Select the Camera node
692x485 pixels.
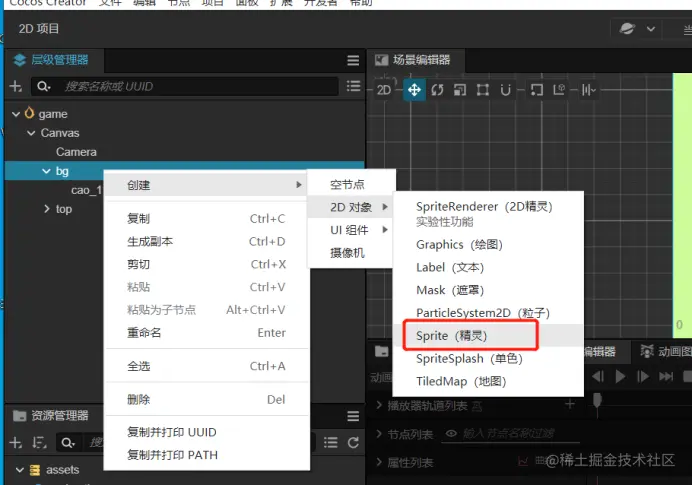click(x=76, y=152)
